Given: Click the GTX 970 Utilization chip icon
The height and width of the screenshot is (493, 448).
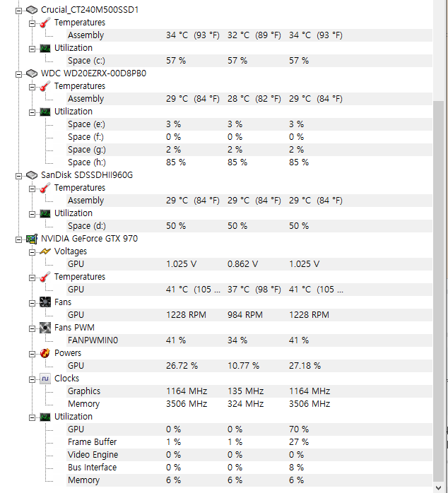Looking at the screenshot, I should pyautogui.click(x=45, y=417).
